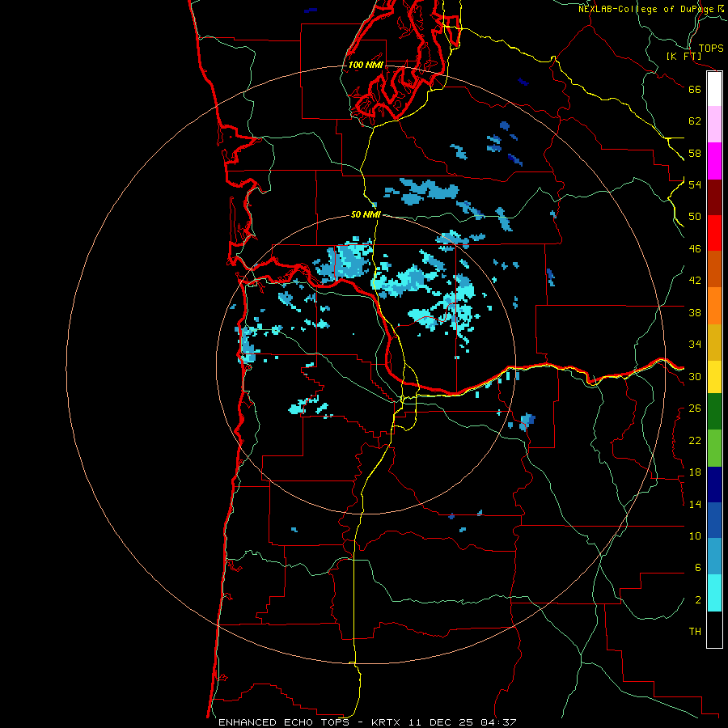Click the navy blue legend swatch
This screenshot has height=728, width=728.
[714, 485]
